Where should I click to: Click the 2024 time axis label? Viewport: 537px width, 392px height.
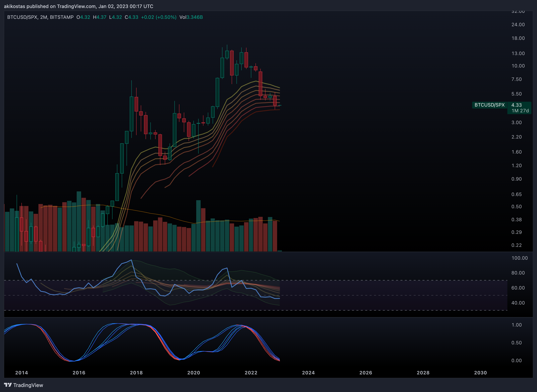point(309,373)
